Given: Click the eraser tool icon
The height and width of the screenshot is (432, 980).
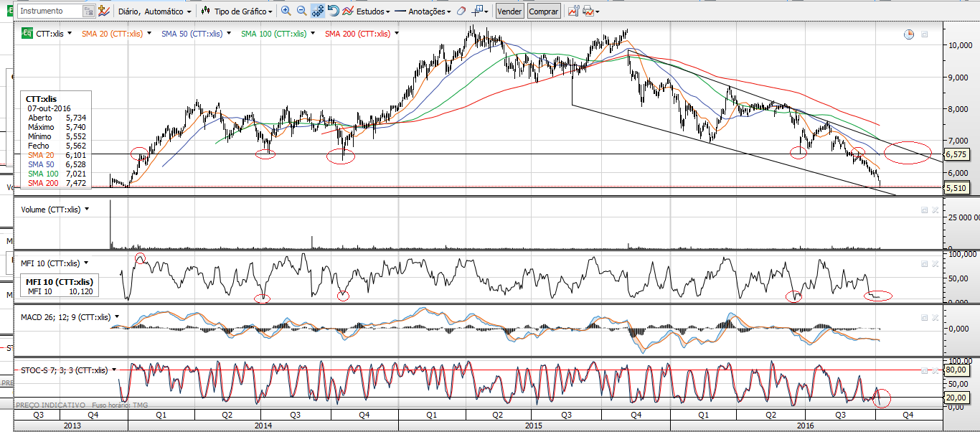Looking at the screenshot, I should tap(461, 11).
